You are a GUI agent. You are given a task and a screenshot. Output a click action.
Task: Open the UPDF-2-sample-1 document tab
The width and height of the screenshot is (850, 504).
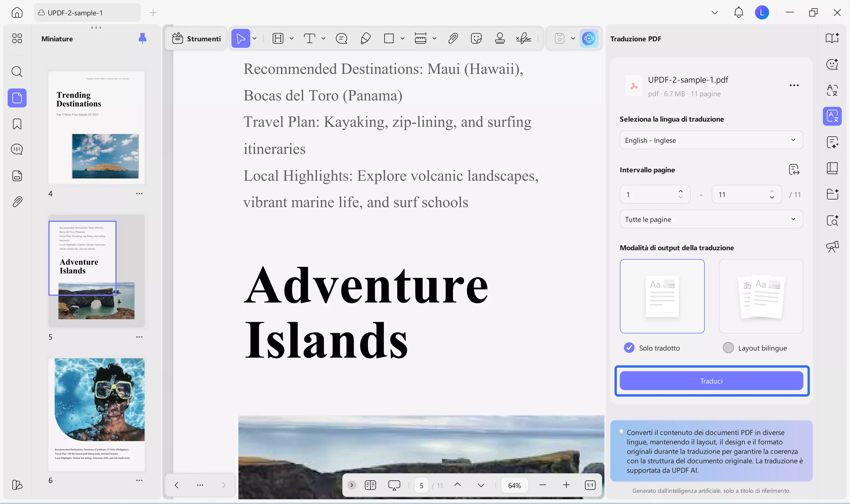click(x=86, y=13)
